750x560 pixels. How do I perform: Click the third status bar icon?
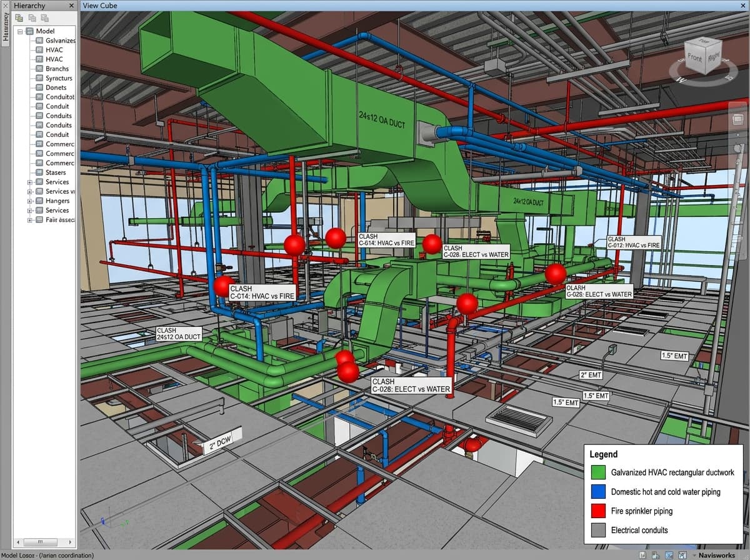coord(669,555)
